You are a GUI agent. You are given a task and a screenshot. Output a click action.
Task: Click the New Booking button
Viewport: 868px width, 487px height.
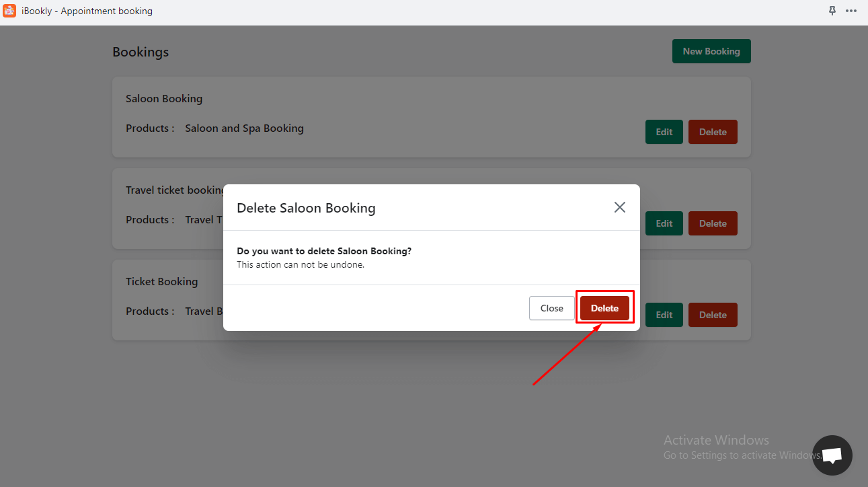[x=711, y=51]
